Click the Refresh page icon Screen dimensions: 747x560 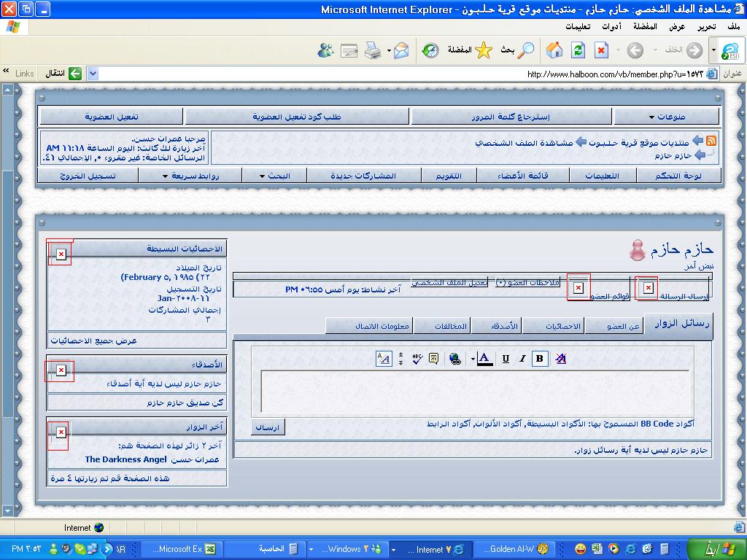click(x=578, y=50)
